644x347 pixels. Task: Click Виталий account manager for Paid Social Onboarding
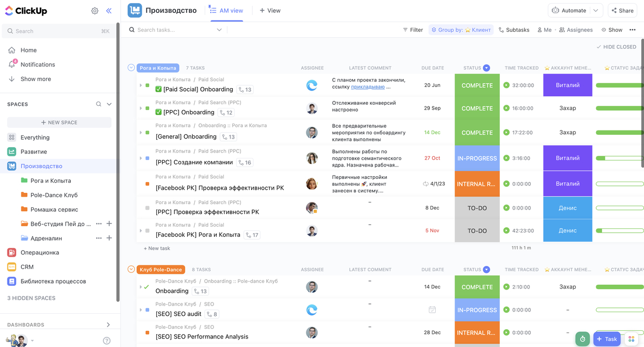coord(568,85)
